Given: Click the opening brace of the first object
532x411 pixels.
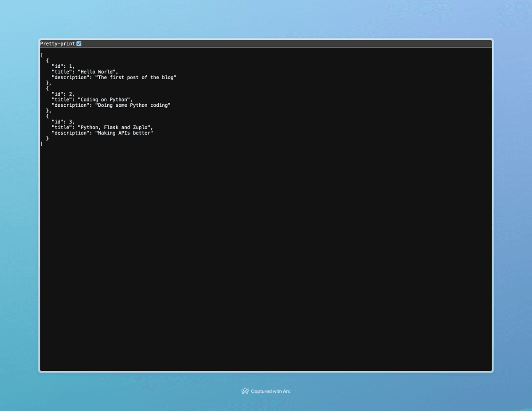Looking at the screenshot, I should tap(47, 60).
